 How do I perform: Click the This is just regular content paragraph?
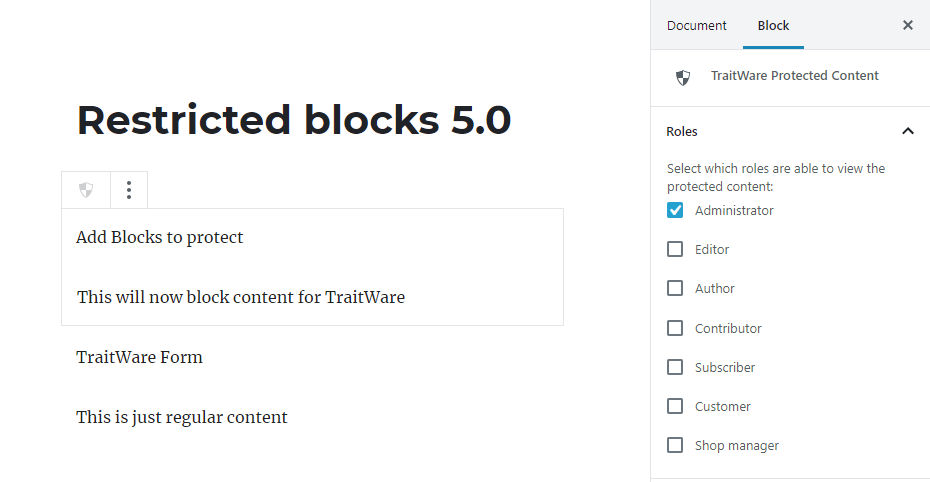coord(181,417)
